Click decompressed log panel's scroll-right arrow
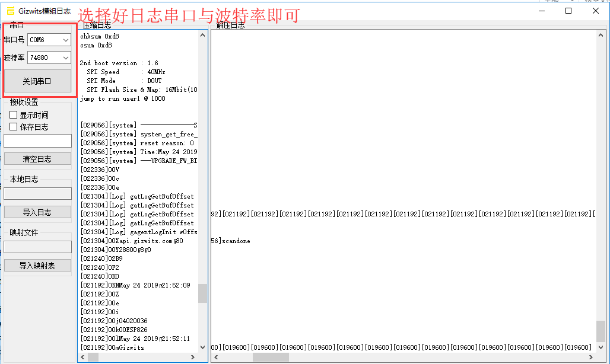 [592, 357]
